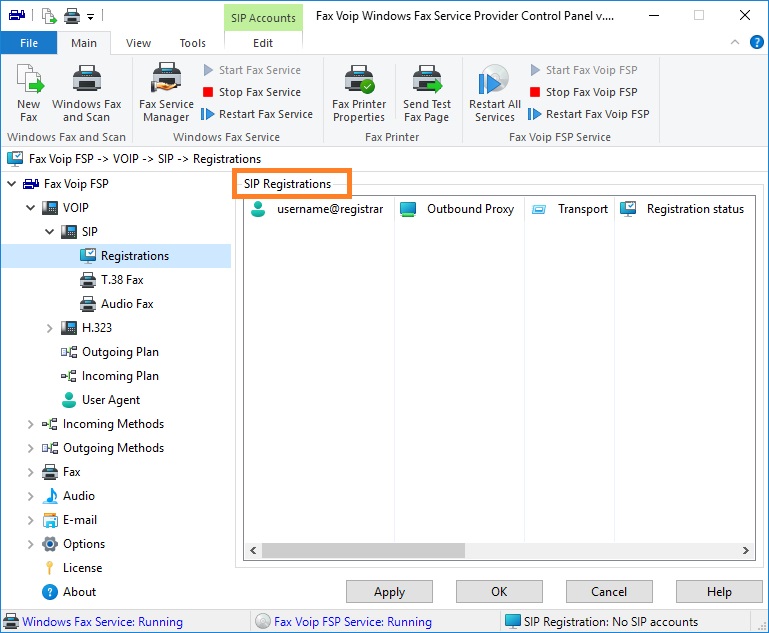Switch to the View ribbon tab
The height and width of the screenshot is (633, 769).
pos(138,43)
